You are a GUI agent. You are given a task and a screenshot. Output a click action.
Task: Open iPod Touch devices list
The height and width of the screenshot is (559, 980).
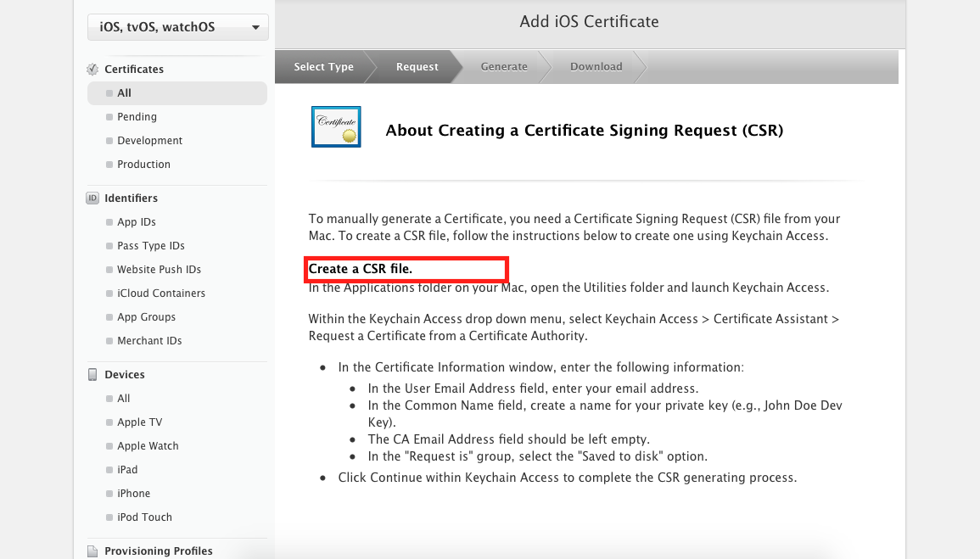144,517
